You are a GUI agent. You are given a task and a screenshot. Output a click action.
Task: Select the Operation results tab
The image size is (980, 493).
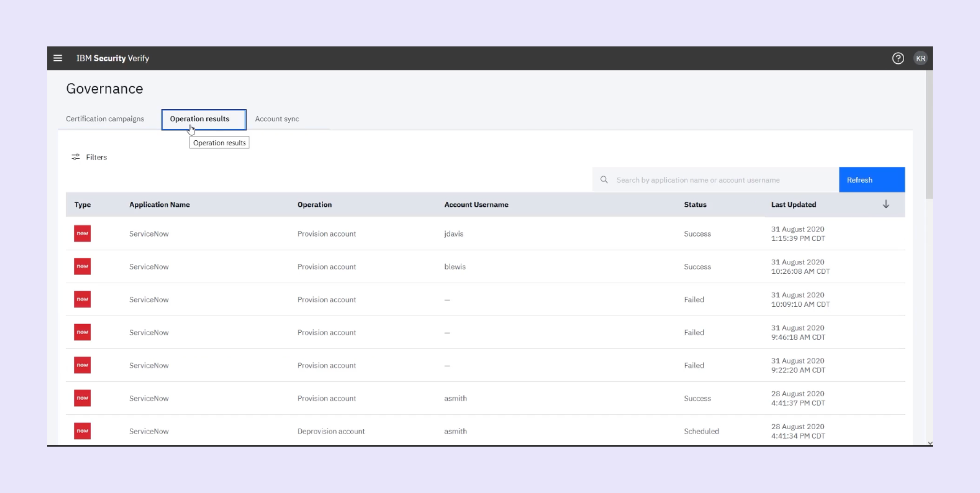203,119
